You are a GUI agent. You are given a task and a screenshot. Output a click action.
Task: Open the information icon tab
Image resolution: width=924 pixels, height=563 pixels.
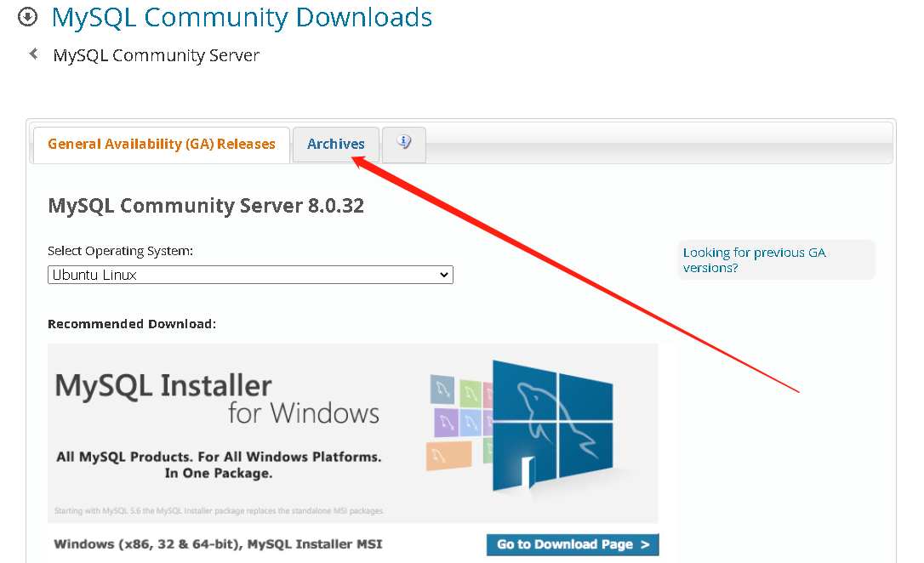point(403,144)
